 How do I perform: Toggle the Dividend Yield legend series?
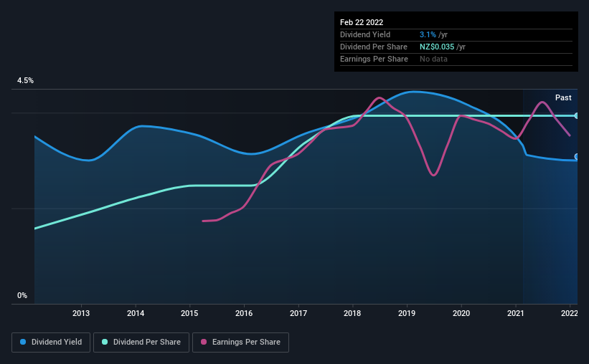click(x=51, y=343)
